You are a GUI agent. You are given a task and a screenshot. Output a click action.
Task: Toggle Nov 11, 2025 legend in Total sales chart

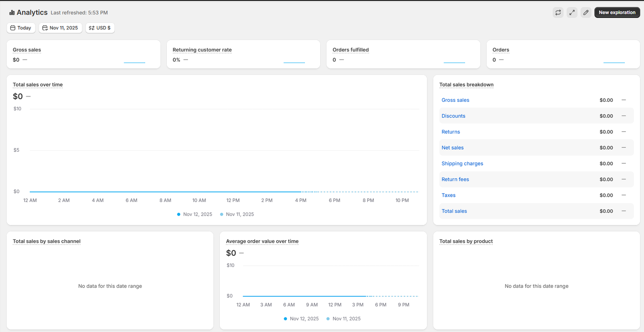(x=237, y=214)
